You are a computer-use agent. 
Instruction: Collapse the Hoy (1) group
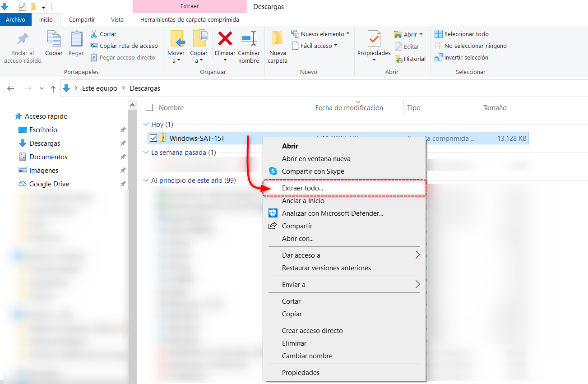coord(146,125)
